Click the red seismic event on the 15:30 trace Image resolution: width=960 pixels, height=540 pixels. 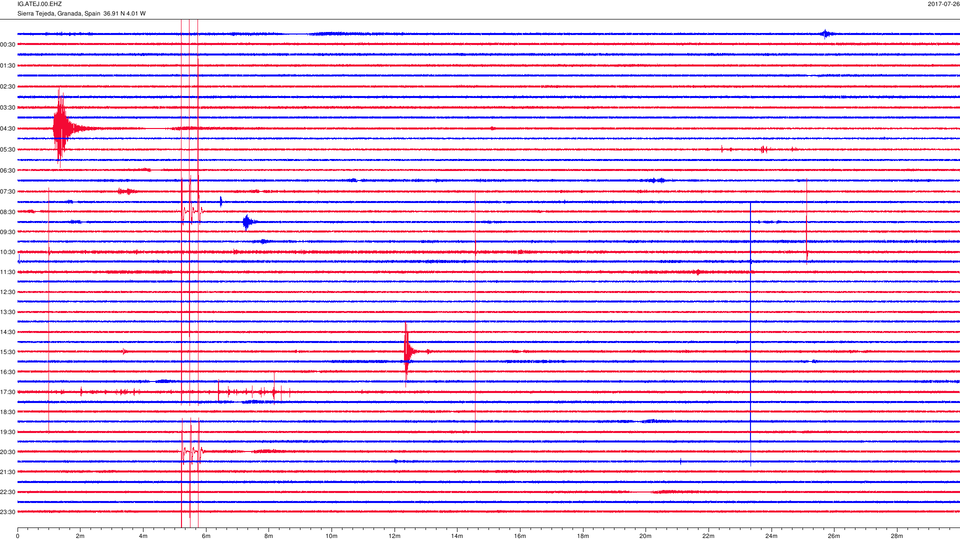[x=407, y=351]
